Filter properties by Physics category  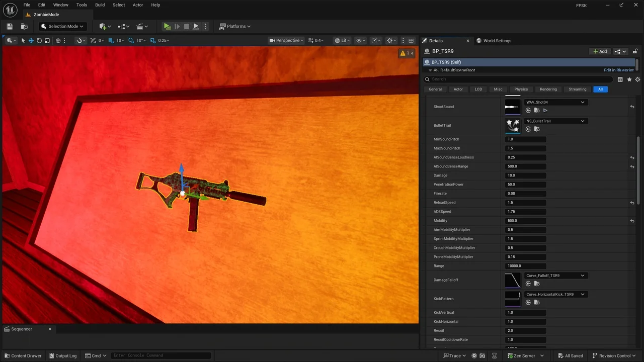coord(521,89)
